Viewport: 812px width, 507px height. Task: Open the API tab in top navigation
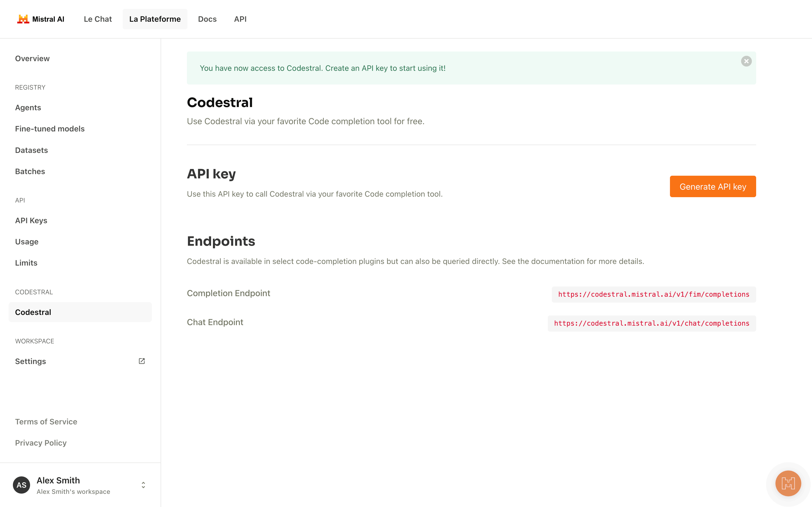pos(240,19)
